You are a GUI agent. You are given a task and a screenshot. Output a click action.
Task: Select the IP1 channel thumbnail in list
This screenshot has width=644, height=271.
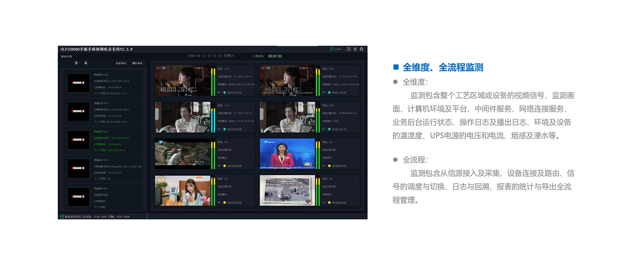click(x=78, y=196)
